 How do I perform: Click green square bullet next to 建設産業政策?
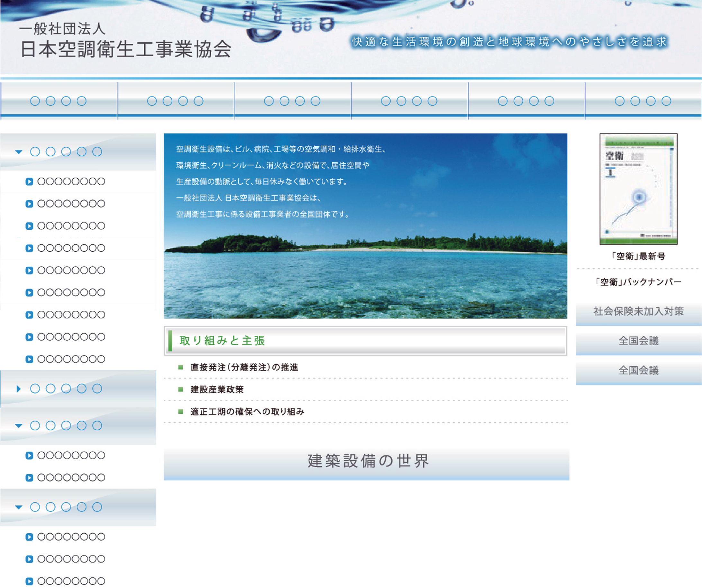click(x=181, y=389)
